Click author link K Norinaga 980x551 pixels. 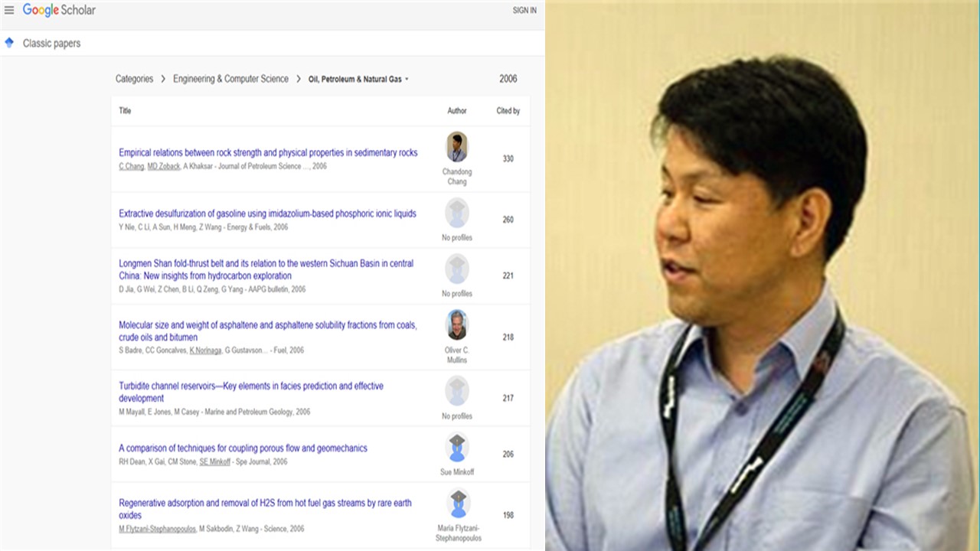(205, 350)
